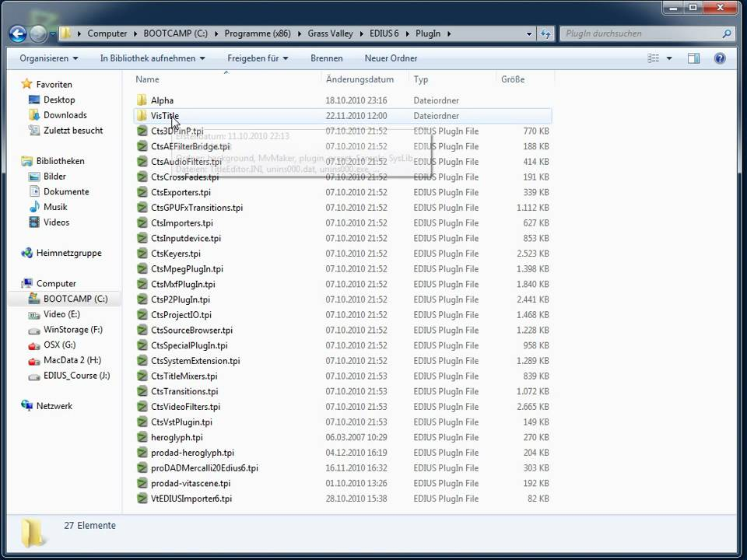This screenshot has width=747, height=560.
Task: Click the OSX (G:) drive icon
Action: [33, 345]
